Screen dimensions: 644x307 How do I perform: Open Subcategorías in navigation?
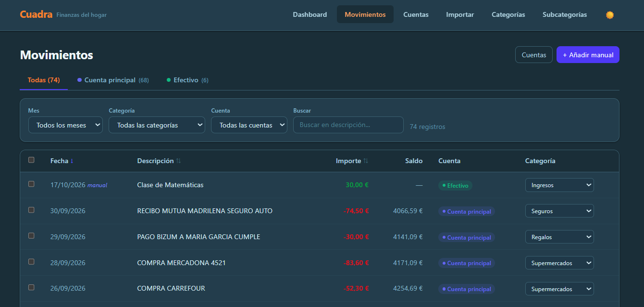(x=565, y=14)
